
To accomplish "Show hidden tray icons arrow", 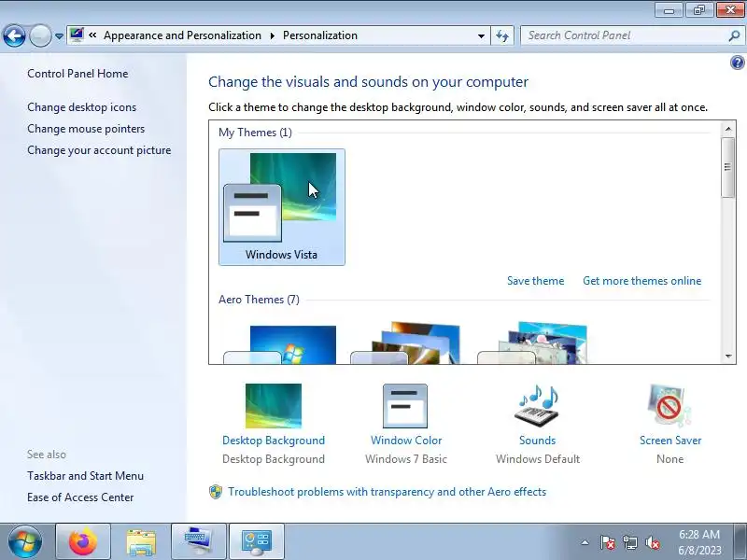I will pos(585,542).
